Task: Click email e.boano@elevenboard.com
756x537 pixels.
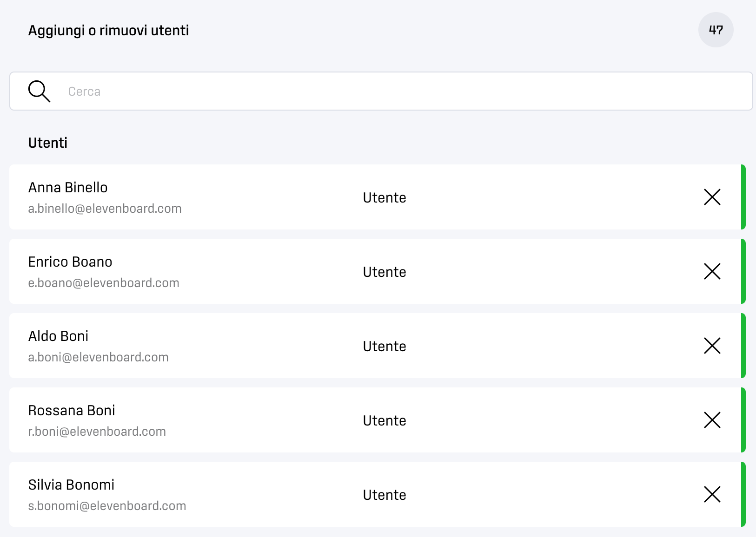Action: 104,283
